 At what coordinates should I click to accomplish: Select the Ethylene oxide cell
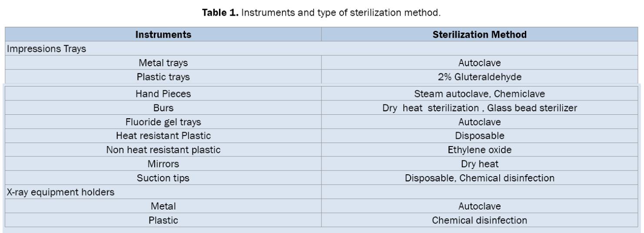coord(480,150)
